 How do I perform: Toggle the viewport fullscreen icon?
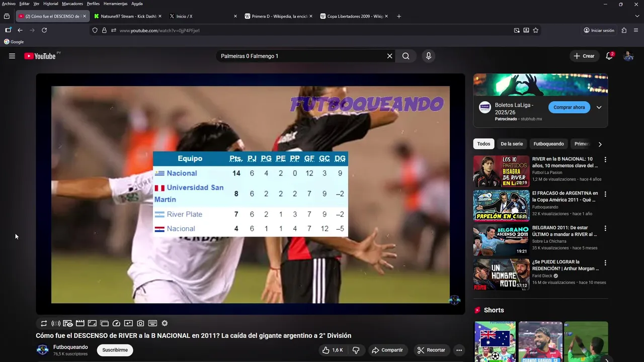pos(92,323)
